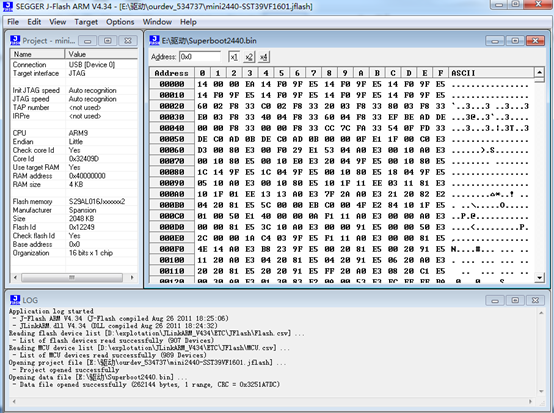
Task: Click the J-Flash icon in Project panel title
Action: [15, 41]
